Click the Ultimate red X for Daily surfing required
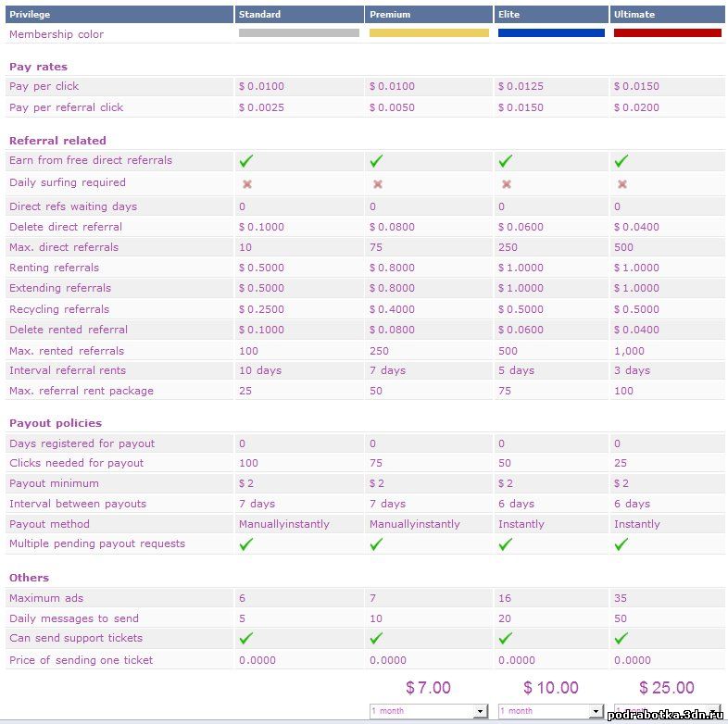The image size is (728, 724). point(622,184)
